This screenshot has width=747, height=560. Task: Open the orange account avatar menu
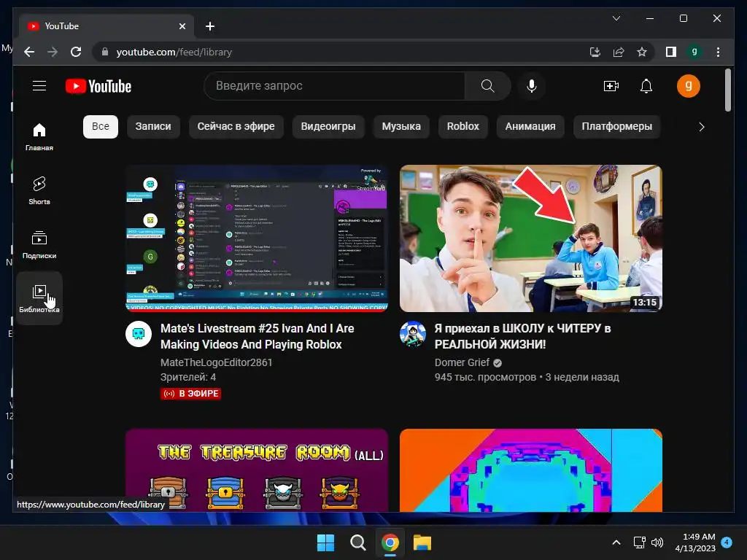[x=689, y=86]
